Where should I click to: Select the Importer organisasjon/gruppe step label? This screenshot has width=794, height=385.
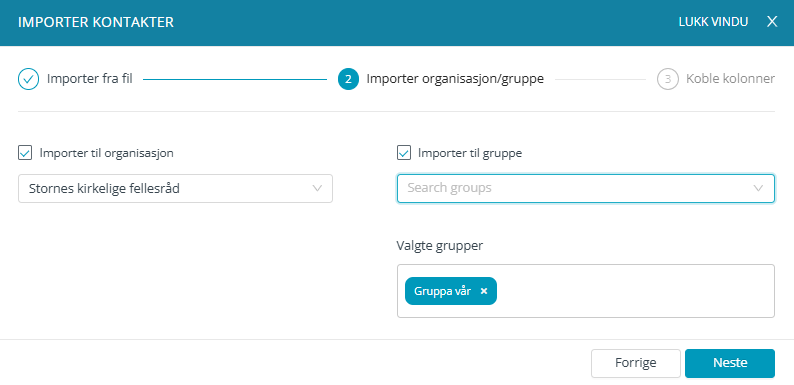pos(455,80)
